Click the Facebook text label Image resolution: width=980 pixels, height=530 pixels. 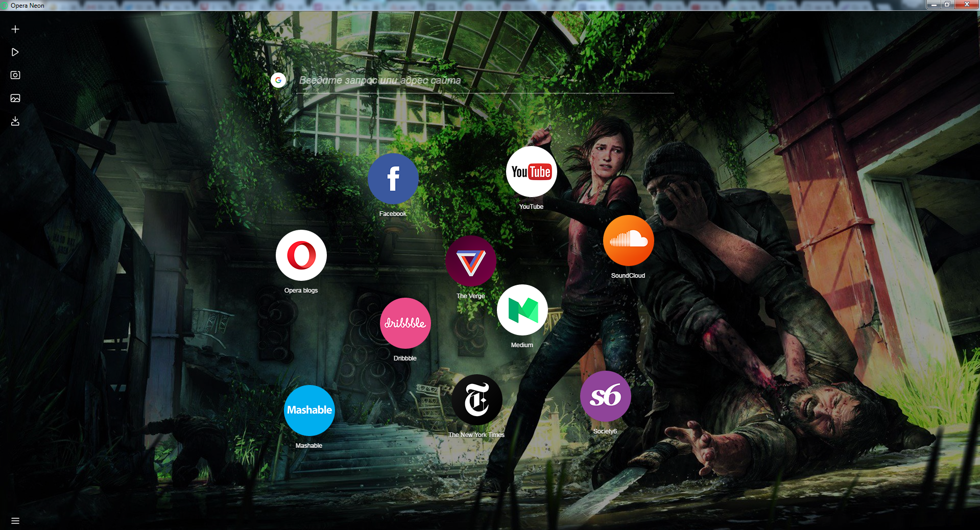pos(393,214)
